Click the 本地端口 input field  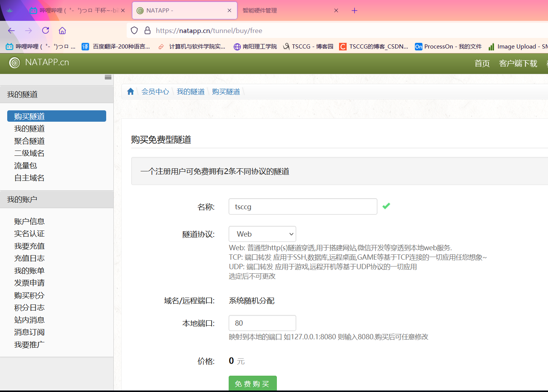[x=262, y=323]
